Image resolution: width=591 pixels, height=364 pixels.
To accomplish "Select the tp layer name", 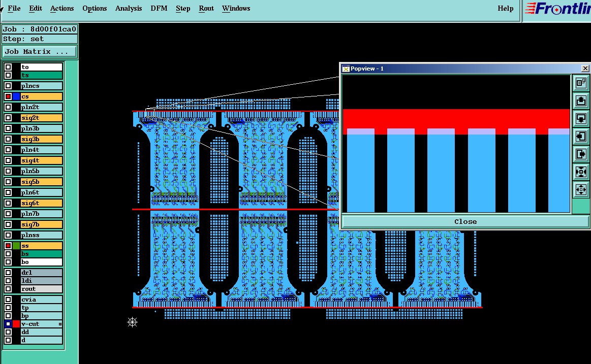I will pyautogui.click(x=42, y=308).
